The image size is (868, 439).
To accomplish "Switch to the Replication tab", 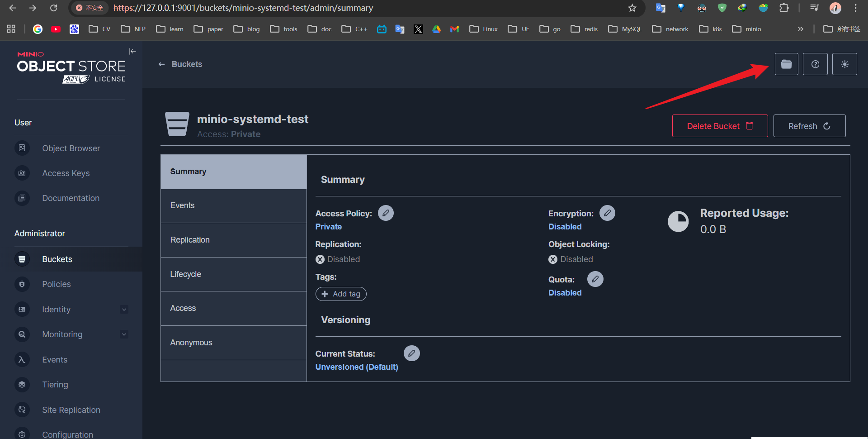I will pyautogui.click(x=234, y=240).
